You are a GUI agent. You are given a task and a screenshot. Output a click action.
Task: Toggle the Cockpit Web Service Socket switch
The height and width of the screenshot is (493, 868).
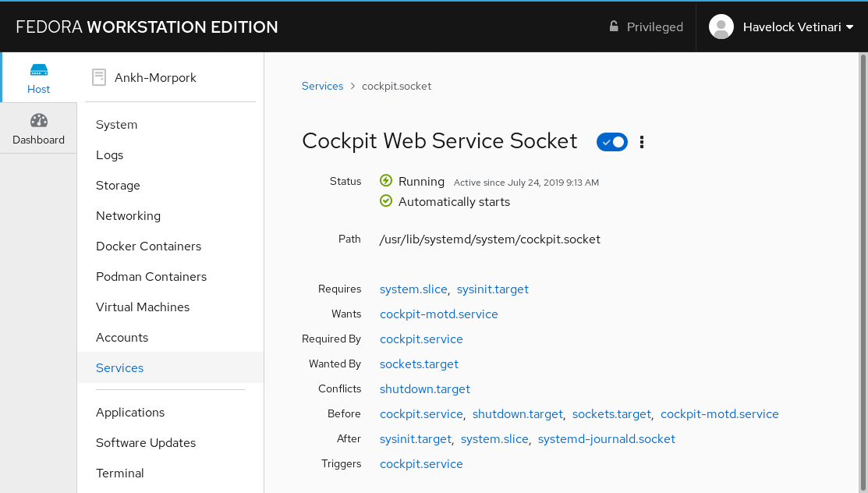[x=611, y=142]
